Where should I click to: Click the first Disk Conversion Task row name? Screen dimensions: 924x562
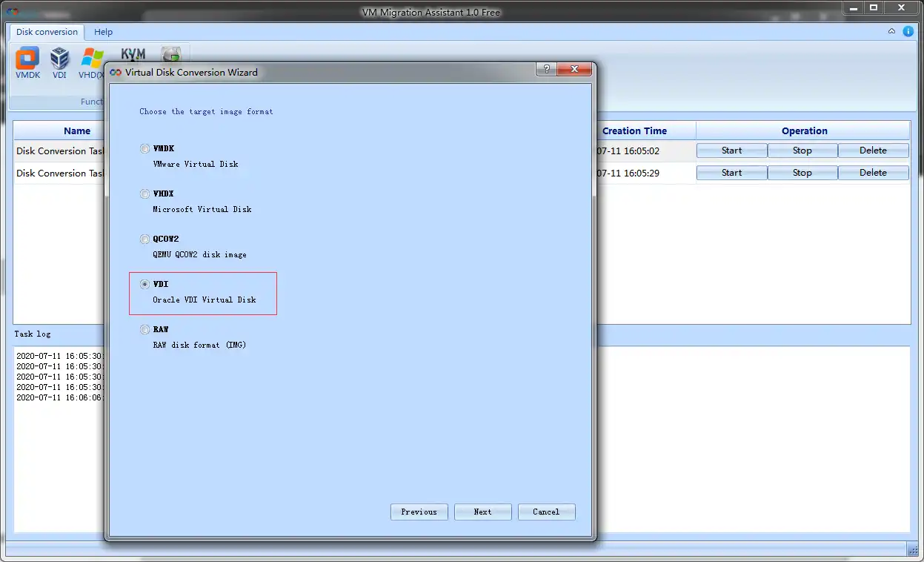pos(61,151)
